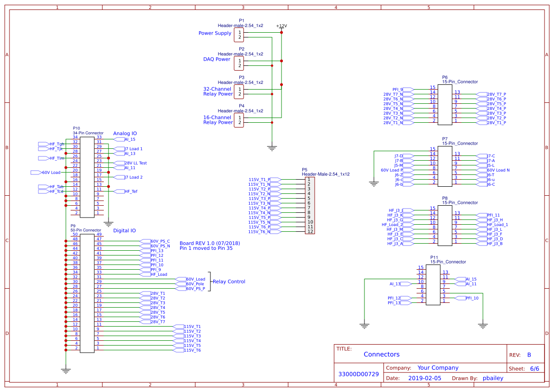The image size is (554, 392).
Task: Click the Relay Control blue label
Action: [228, 282]
